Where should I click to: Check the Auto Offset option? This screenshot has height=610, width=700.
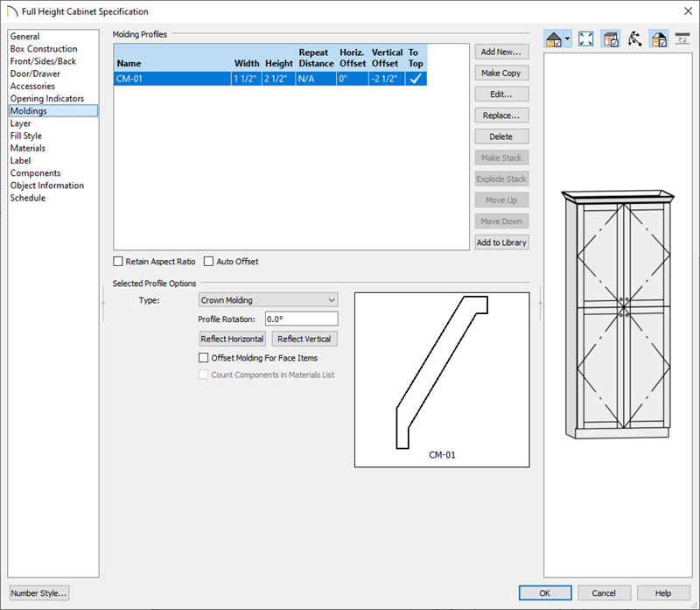point(209,262)
